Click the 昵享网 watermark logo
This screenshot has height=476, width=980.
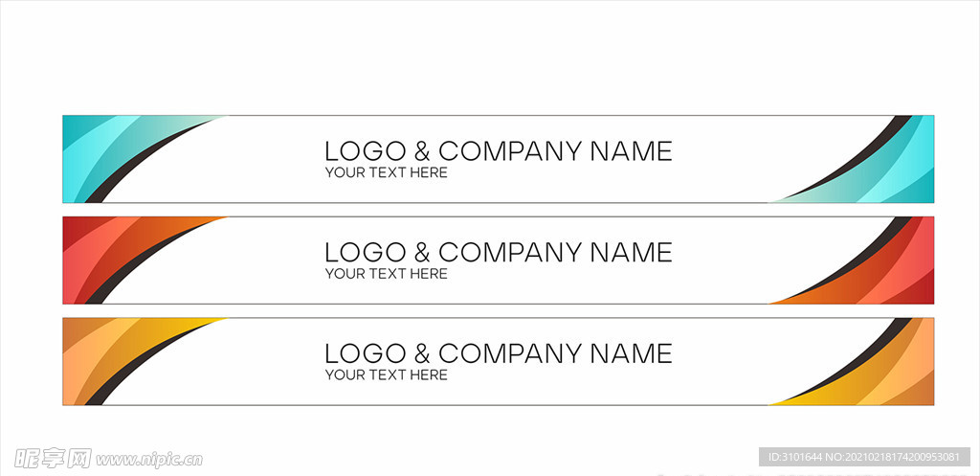[53, 459]
